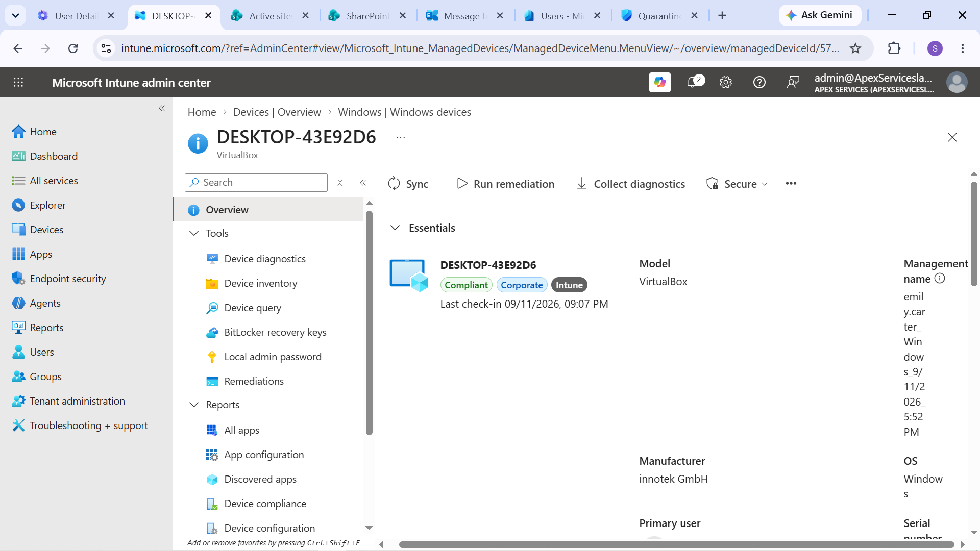980x551 pixels.
Task: Open Device query
Action: point(253,308)
